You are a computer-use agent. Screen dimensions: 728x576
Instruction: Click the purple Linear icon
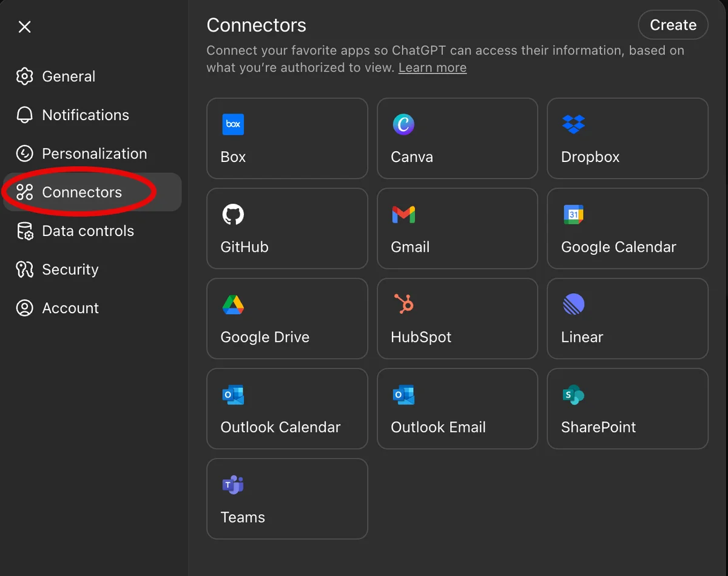click(573, 304)
